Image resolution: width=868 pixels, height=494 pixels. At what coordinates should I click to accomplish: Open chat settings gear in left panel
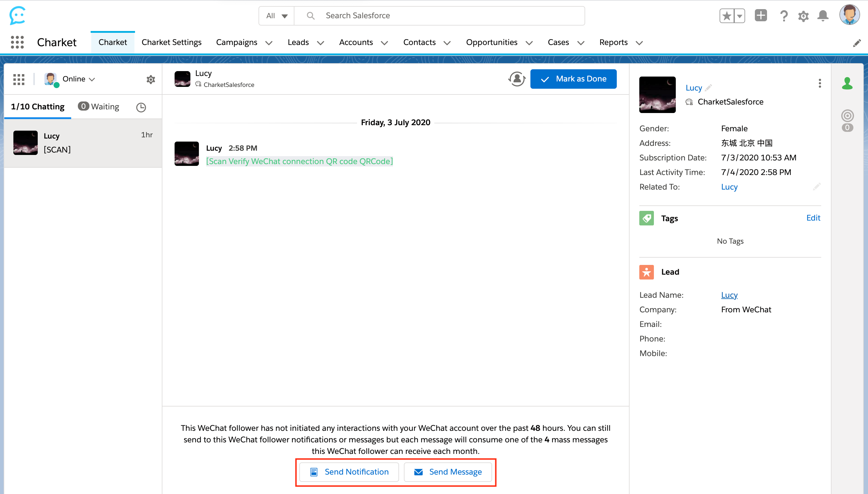click(151, 79)
